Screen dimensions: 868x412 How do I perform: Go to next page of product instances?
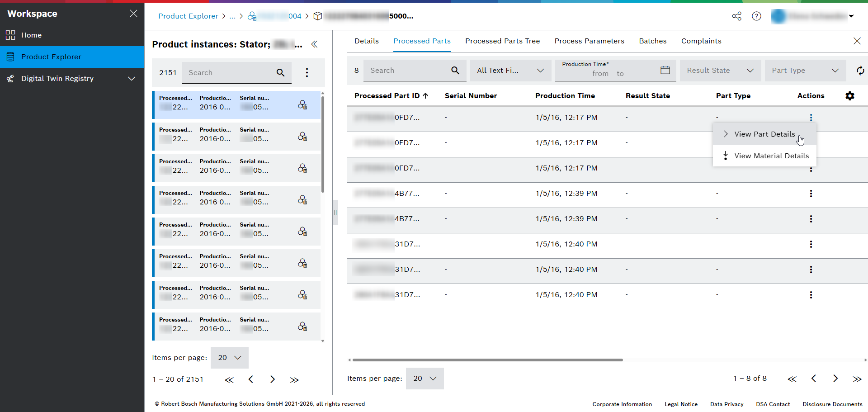click(x=273, y=379)
